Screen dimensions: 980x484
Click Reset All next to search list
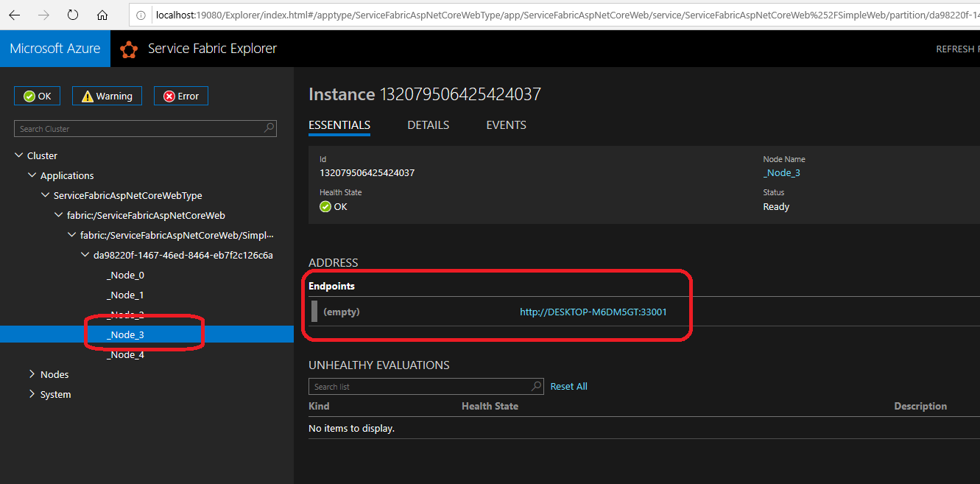point(568,386)
